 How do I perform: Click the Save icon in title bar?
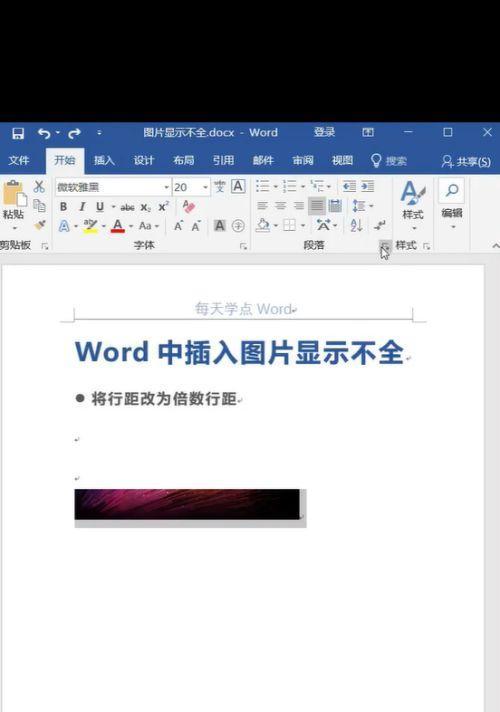click(18, 133)
